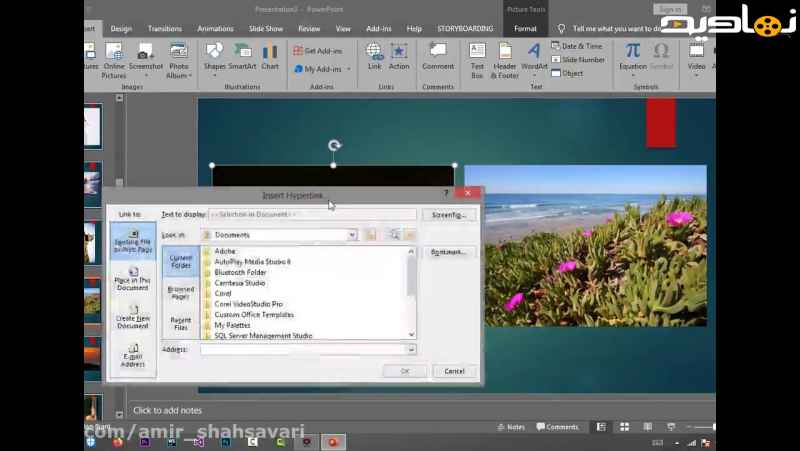Add a Comment from the ribbon
The width and height of the screenshot is (800, 451).
click(438, 57)
